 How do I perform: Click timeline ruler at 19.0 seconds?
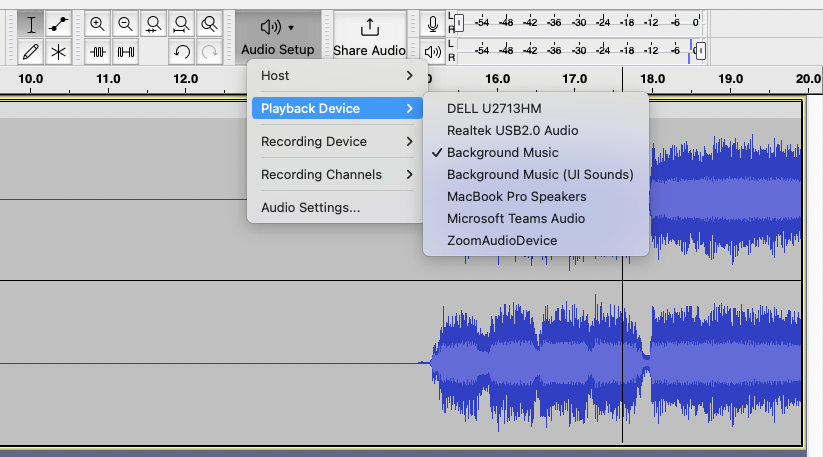[x=731, y=79]
